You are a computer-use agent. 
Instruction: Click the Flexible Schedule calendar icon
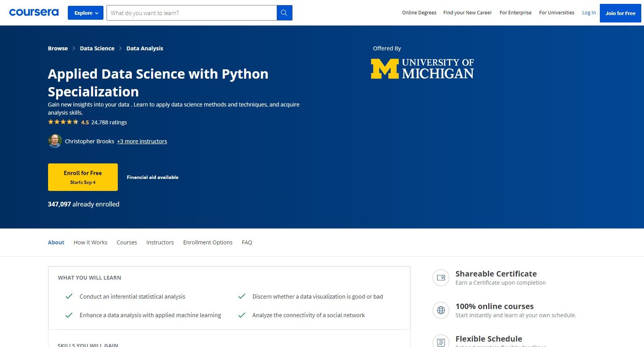tap(441, 342)
